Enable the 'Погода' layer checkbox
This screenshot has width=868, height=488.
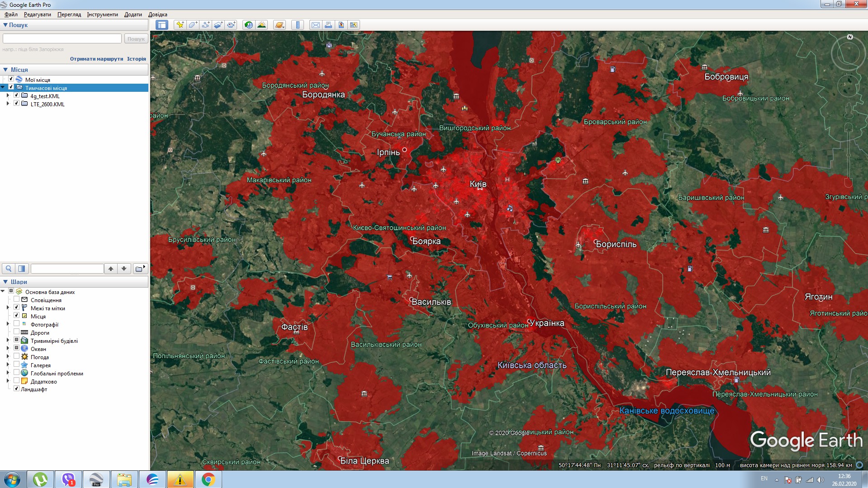pyautogui.click(x=17, y=356)
